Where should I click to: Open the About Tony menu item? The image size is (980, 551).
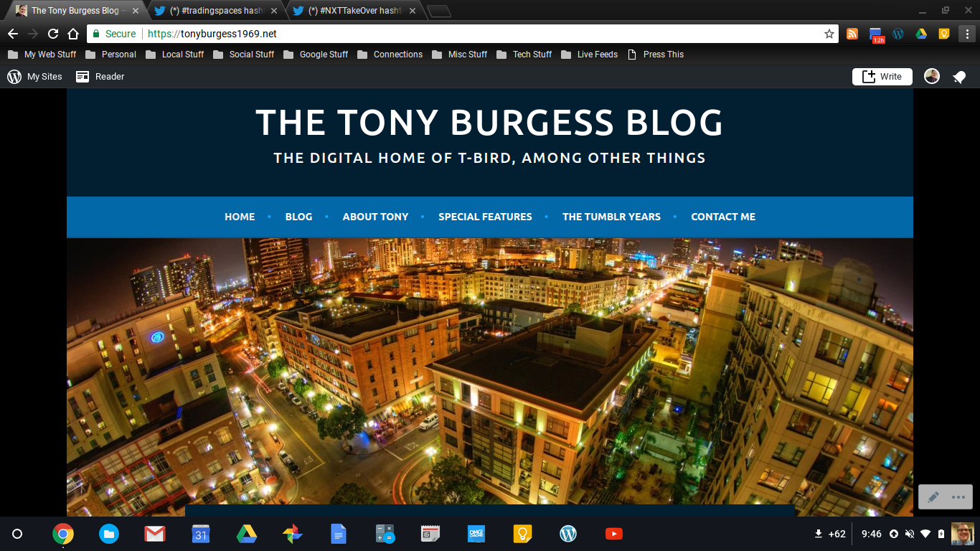375,217
